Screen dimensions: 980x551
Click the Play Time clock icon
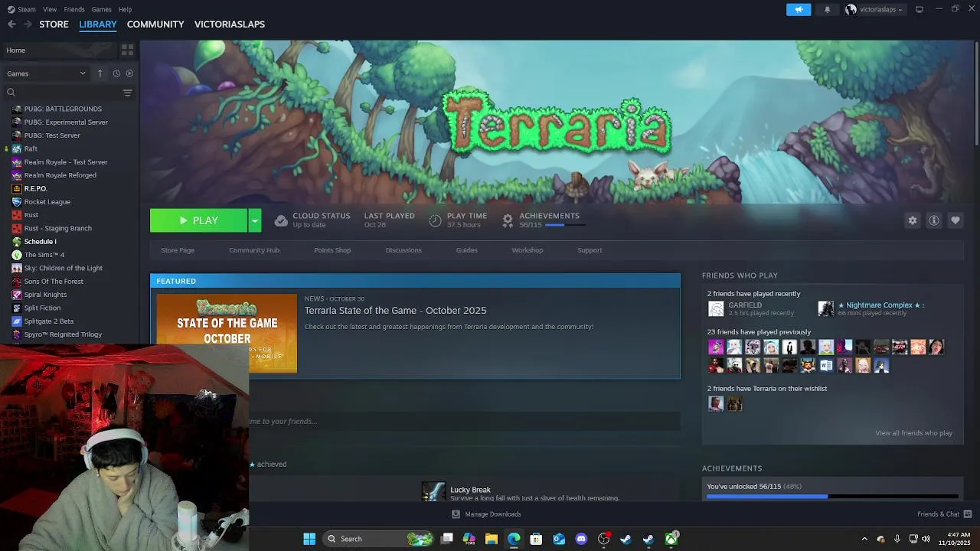435,220
